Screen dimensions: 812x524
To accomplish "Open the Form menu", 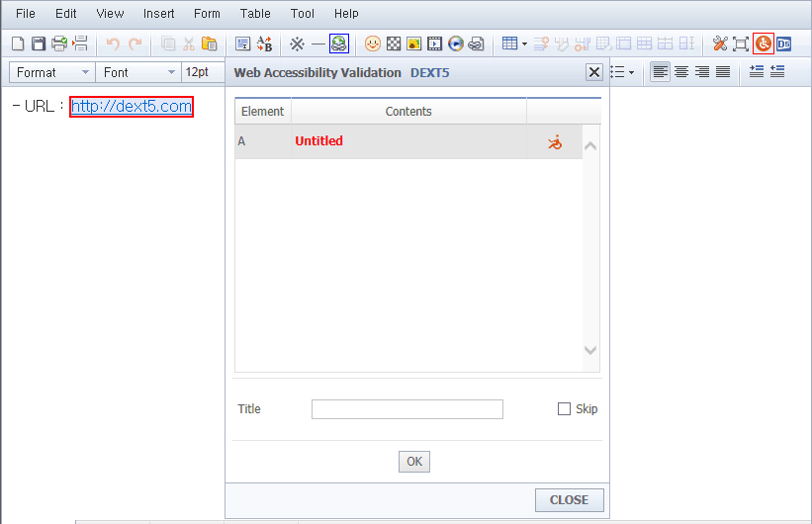I will 207,14.
